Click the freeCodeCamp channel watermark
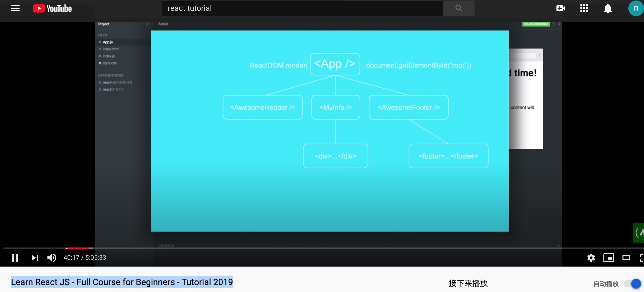This screenshot has width=644, height=292. (x=639, y=233)
